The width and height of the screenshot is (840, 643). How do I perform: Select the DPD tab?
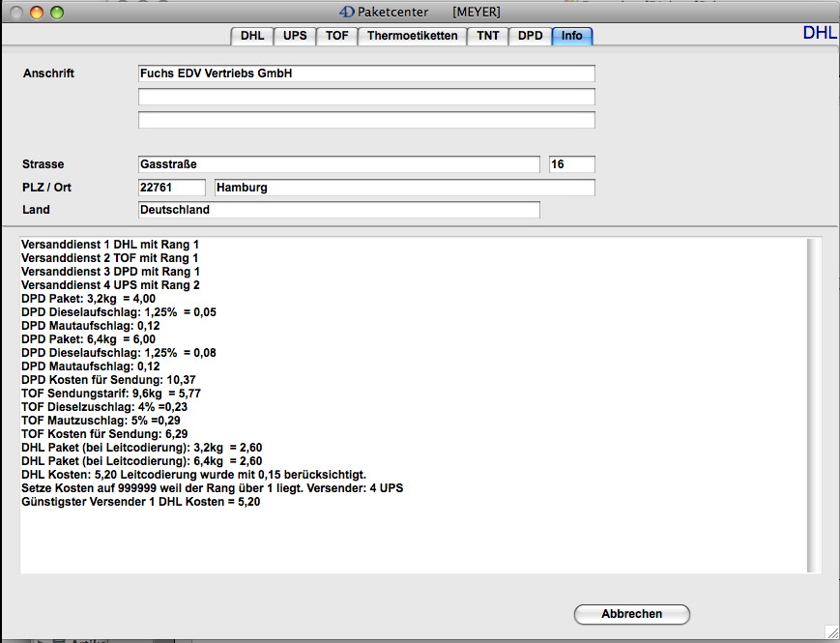(x=530, y=36)
